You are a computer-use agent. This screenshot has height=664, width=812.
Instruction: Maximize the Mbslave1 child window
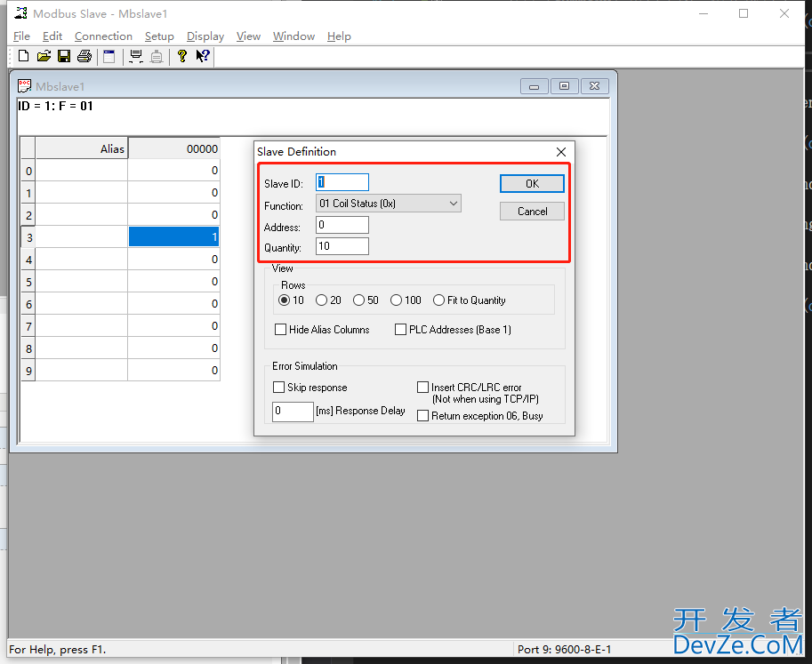pyautogui.click(x=565, y=86)
